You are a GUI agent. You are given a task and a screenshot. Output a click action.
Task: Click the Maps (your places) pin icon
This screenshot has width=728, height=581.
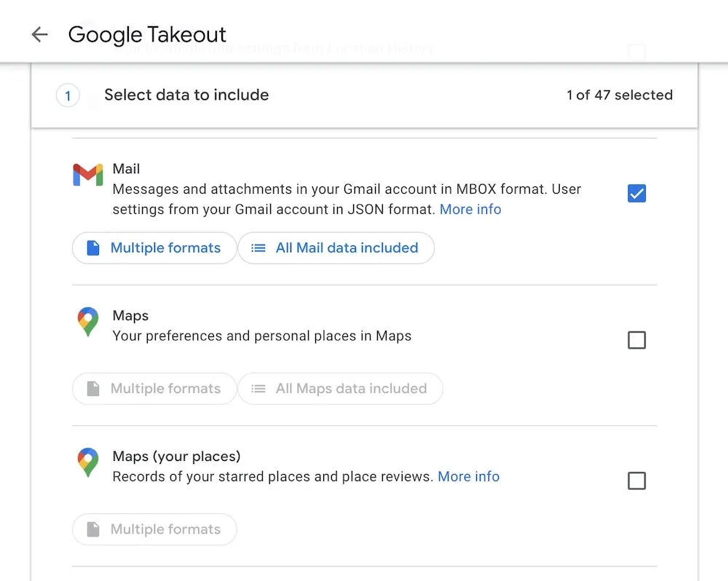pos(88,462)
